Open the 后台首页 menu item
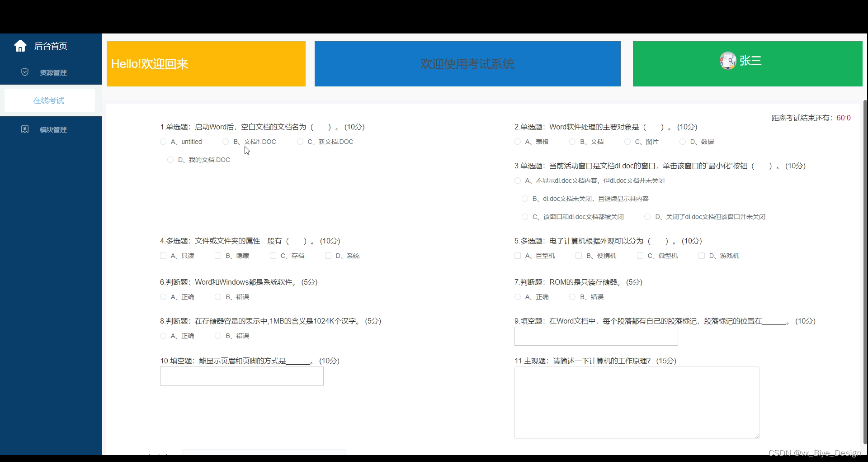Viewport: 868px width, 462px height. coord(51,46)
